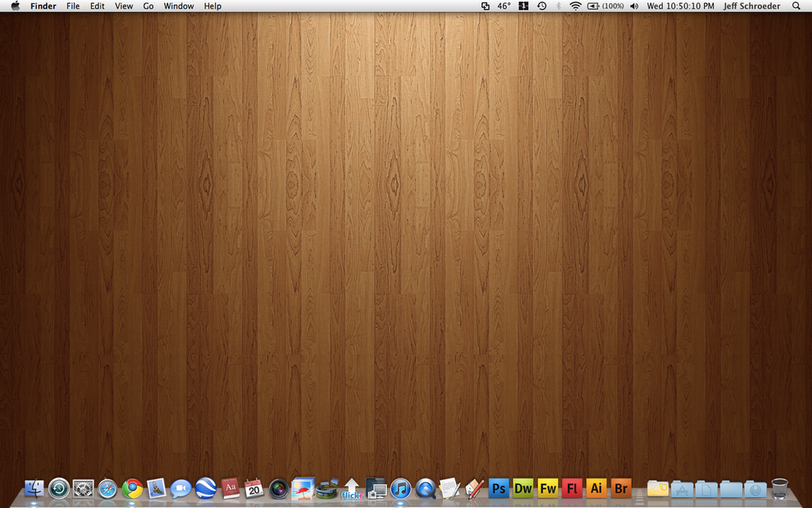Open QuickTime Player in the Dock
The image size is (812, 508).
tap(425, 488)
